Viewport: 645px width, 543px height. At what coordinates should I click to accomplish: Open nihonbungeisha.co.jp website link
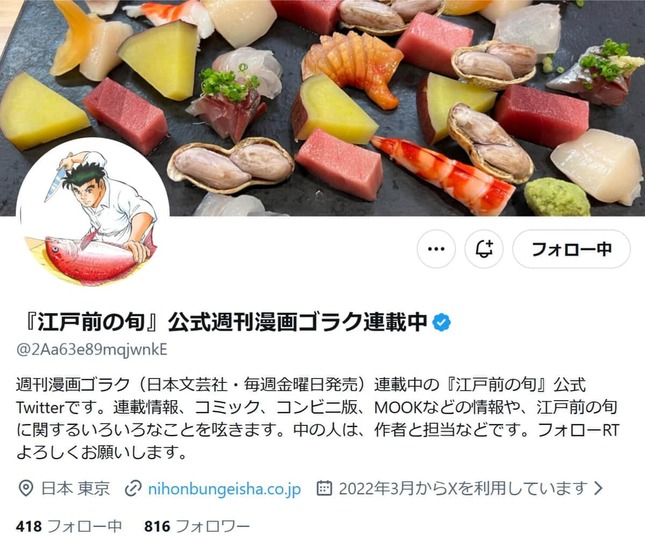pyautogui.click(x=224, y=489)
